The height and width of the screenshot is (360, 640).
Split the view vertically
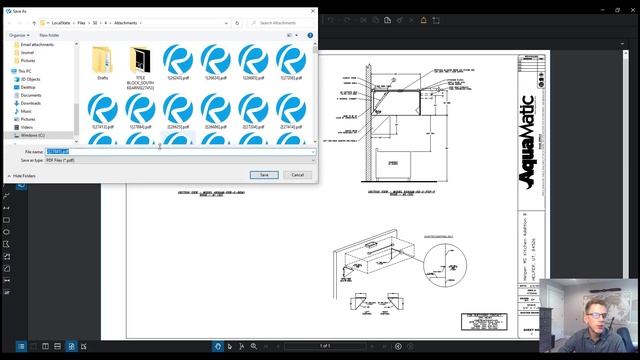point(45,347)
